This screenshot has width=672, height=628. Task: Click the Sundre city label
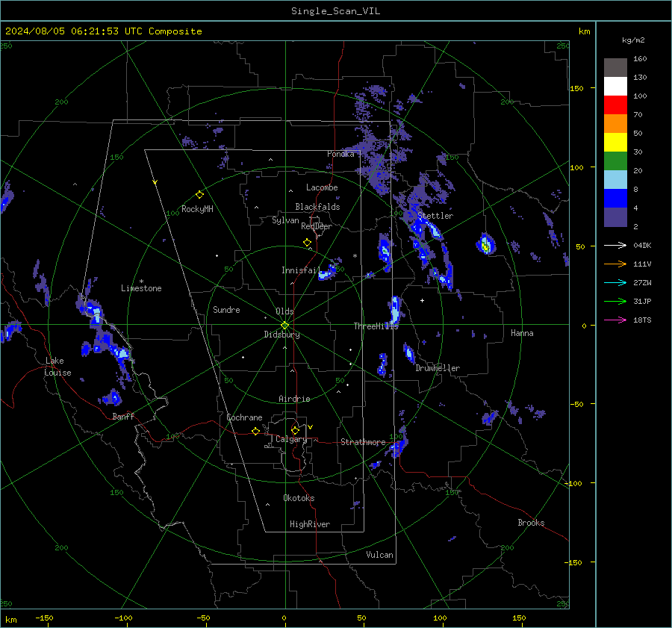coord(226,310)
